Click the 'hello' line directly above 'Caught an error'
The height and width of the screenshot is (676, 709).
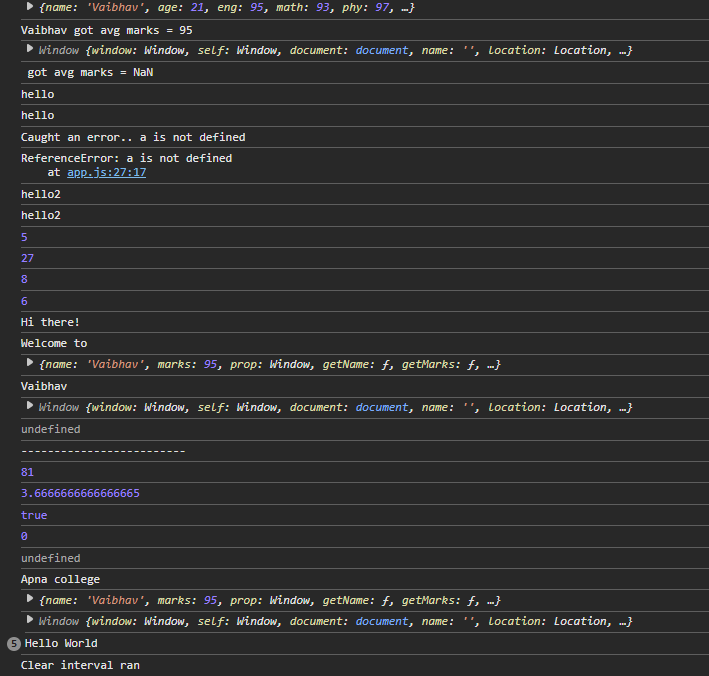coord(38,115)
